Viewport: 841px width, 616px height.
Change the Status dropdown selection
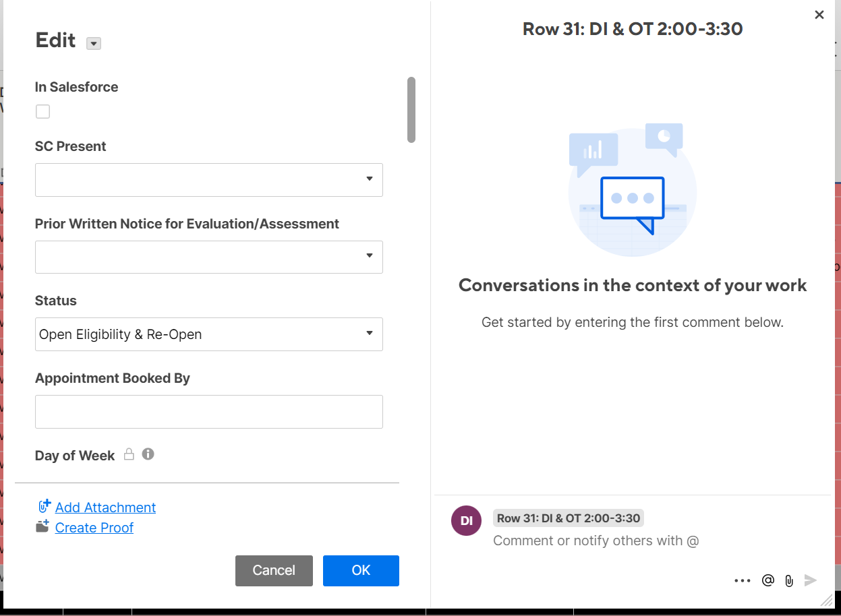(370, 334)
